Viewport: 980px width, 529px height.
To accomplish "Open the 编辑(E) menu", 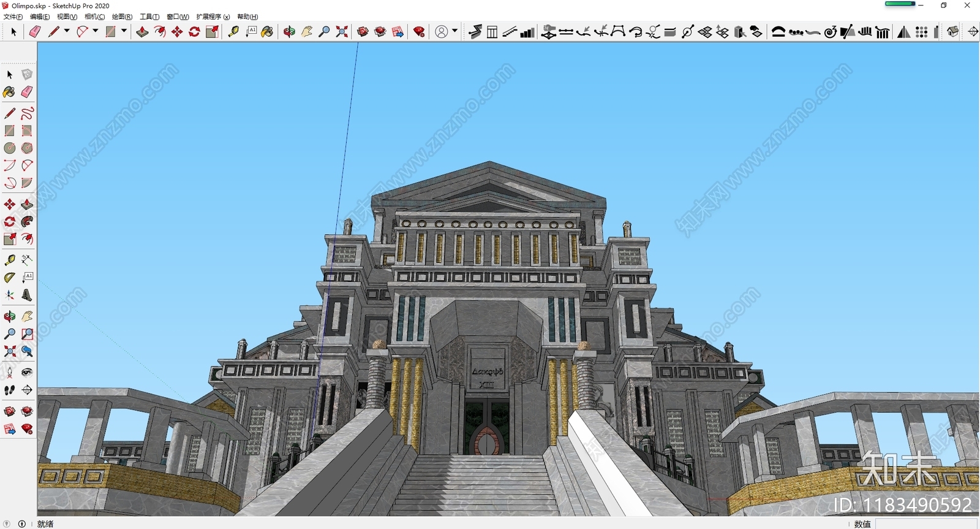I will [40, 17].
